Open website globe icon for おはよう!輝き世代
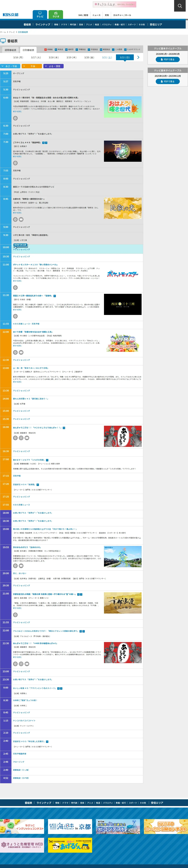The width and height of the screenshot is (188, 868). (15, 118)
